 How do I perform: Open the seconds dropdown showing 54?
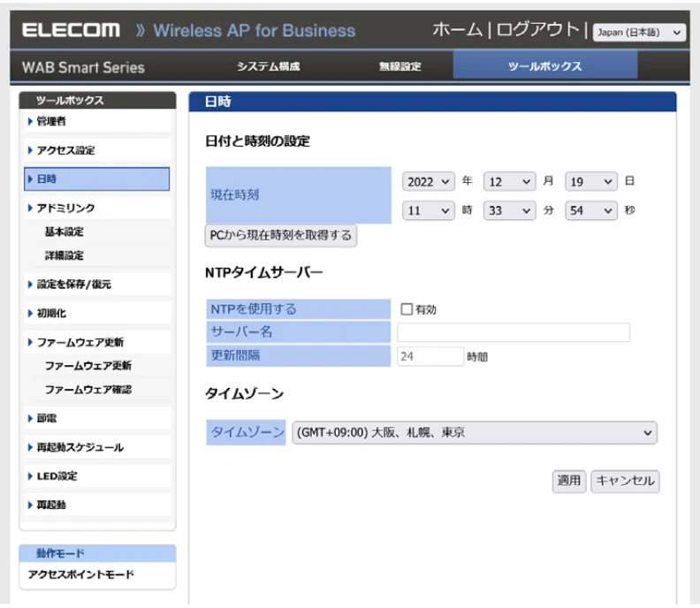591,210
